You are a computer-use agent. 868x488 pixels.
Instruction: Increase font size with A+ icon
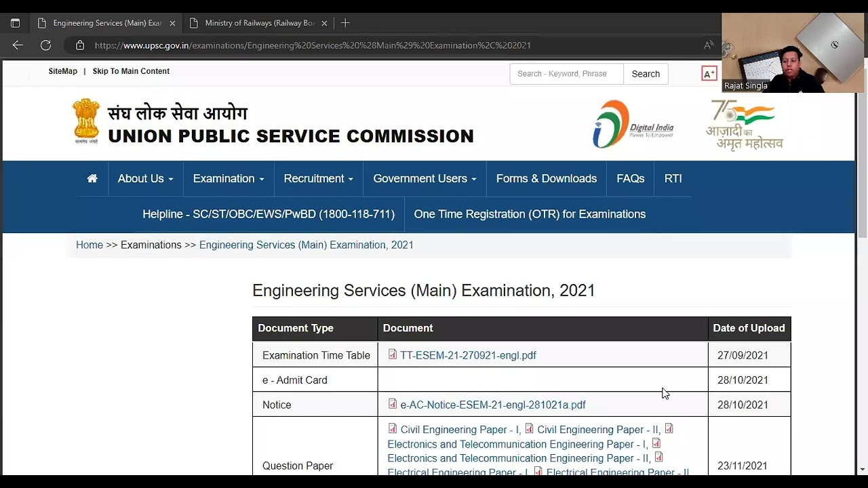(x=709, y=74)
